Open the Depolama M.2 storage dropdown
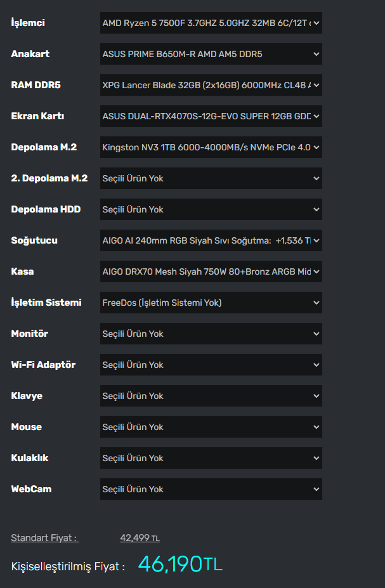 (211, 148)
